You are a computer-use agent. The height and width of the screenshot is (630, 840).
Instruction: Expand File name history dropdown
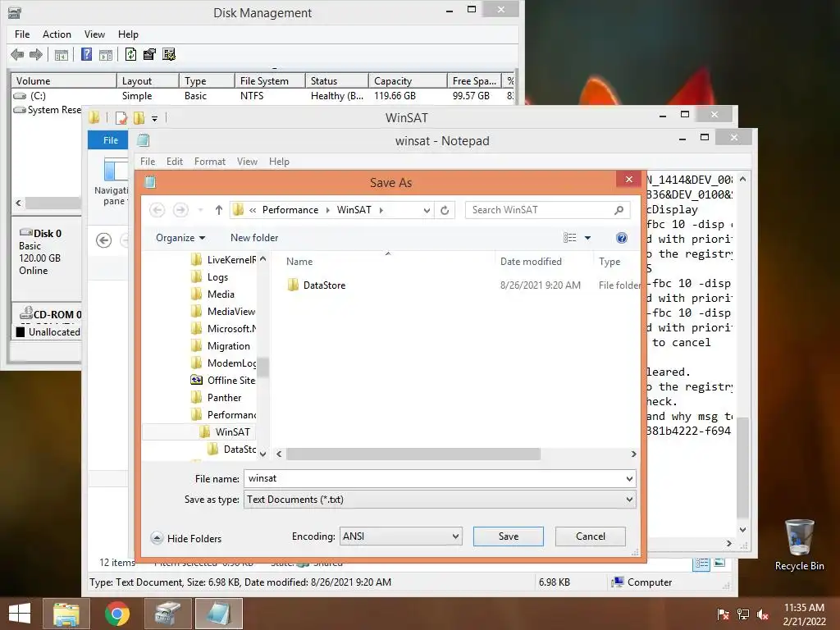point(629,478)
